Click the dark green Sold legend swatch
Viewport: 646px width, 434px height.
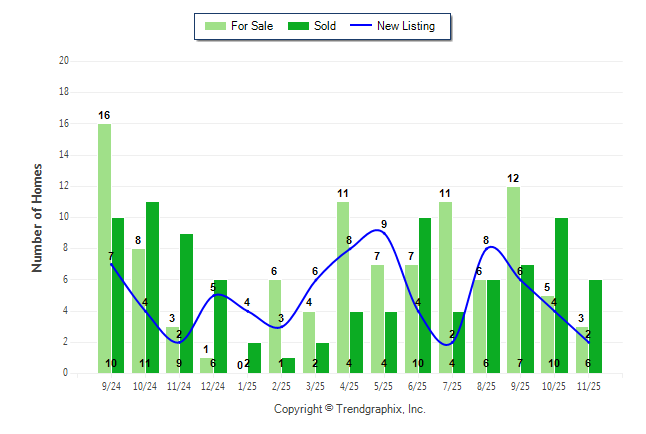297,26
